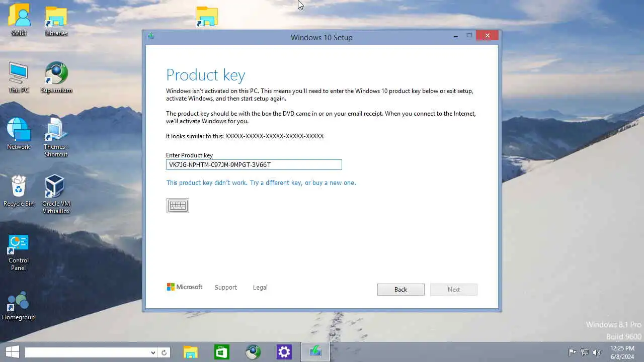Select the Homegroup desktop icon

pos(19,306)
